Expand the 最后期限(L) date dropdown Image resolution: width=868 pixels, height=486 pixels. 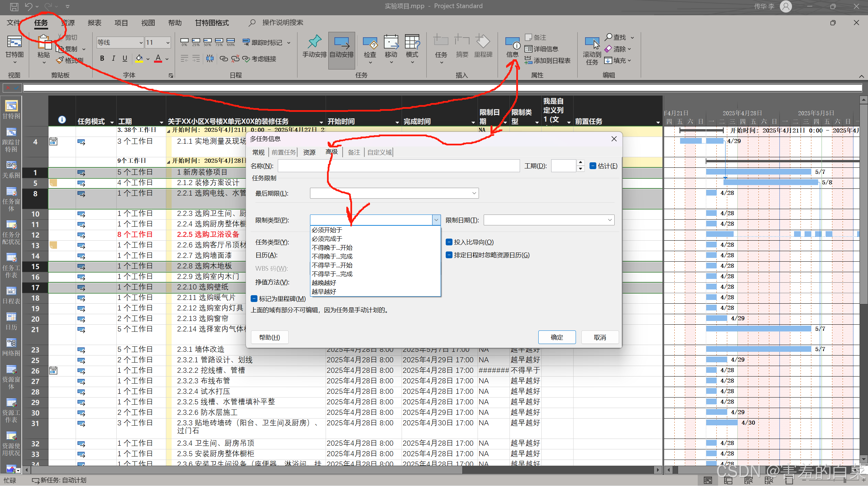474,193
